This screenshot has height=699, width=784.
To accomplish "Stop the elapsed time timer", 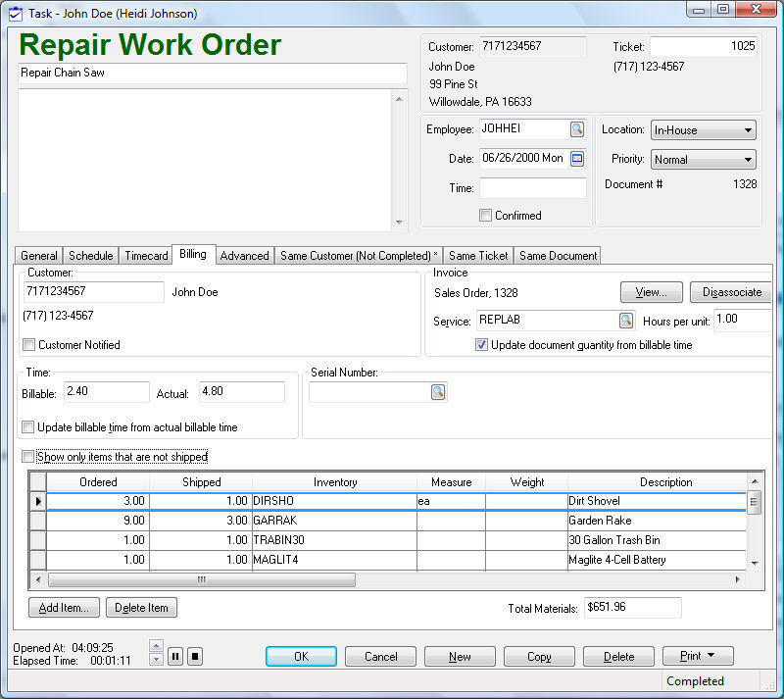I will (x=195, y=657).
